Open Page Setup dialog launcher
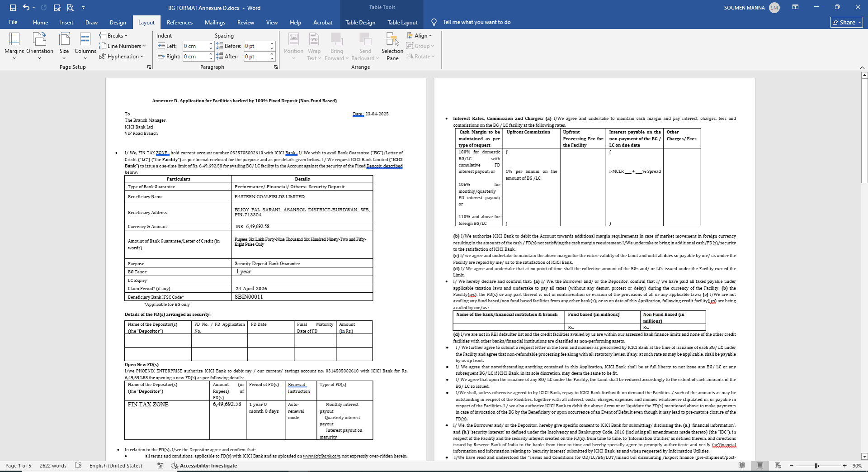 pos(149,67)
